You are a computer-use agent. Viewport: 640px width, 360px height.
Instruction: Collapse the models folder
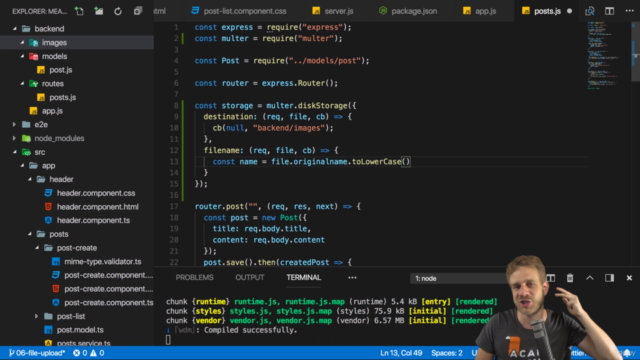pyautogui.click(x=22, y=56)
